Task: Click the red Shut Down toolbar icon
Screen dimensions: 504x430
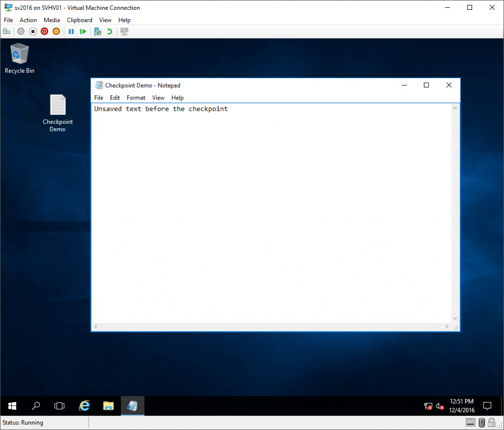Action: point(45,32)
